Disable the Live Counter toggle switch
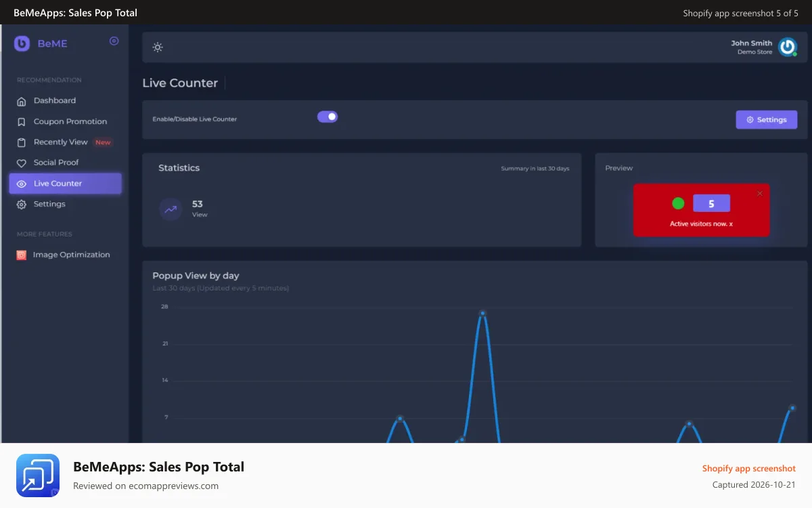This screenshot has height=508, width=812. (x=328, y=117)
